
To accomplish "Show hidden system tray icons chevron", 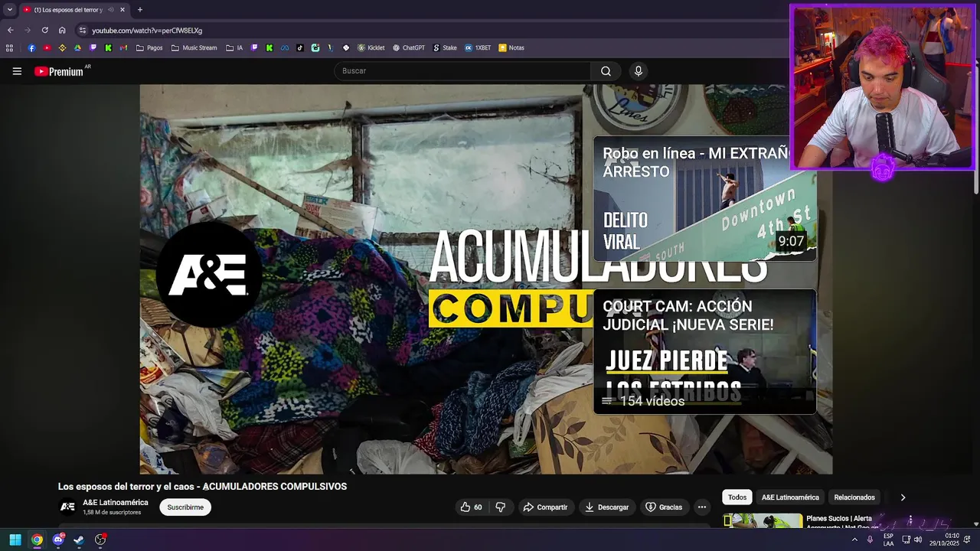I will click(x=854, y=540).
